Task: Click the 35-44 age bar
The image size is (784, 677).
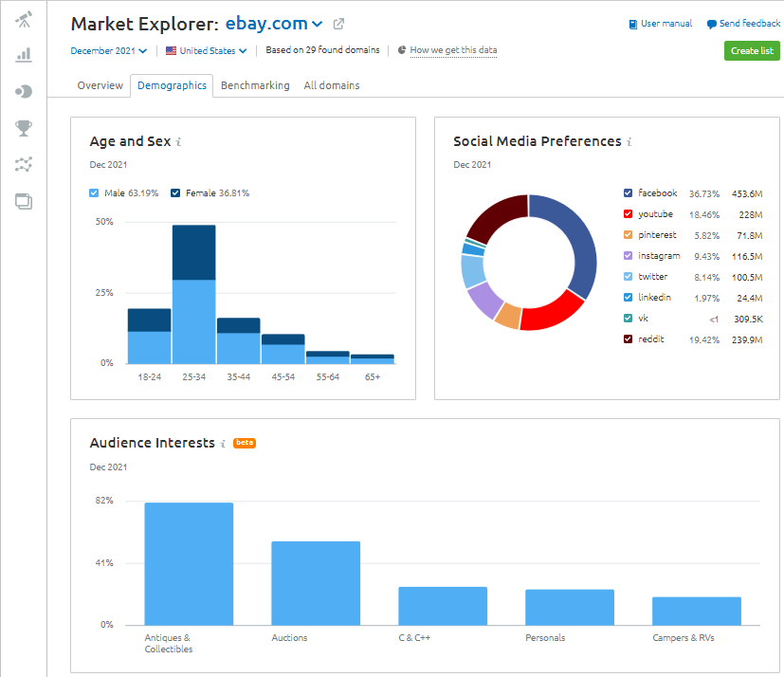Action: tap(239, 341)
